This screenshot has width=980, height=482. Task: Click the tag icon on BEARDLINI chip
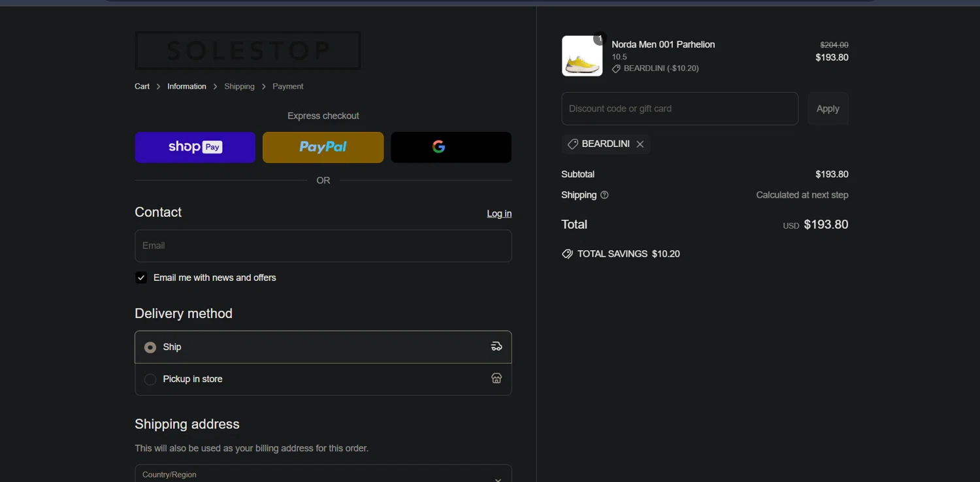pos(572,144)
